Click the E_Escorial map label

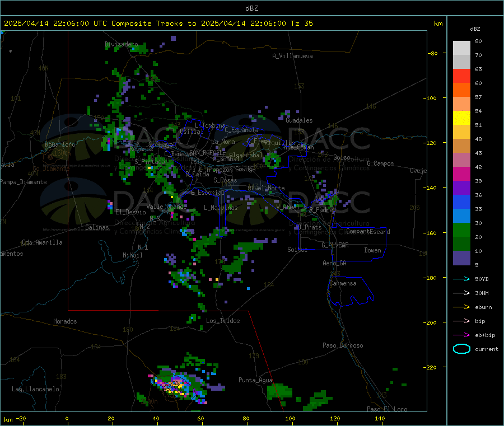pos(208,193)
